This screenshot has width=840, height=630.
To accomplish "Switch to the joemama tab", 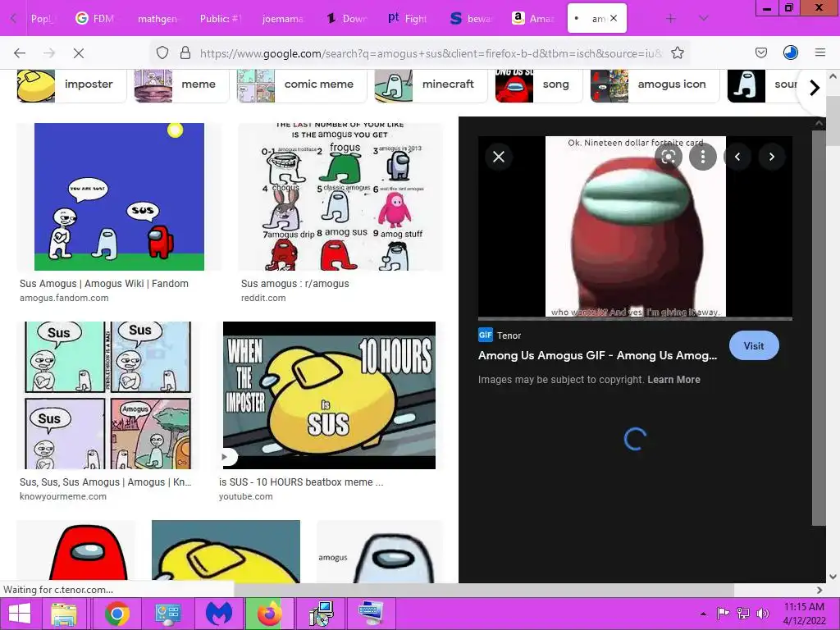I will [282, 19].
